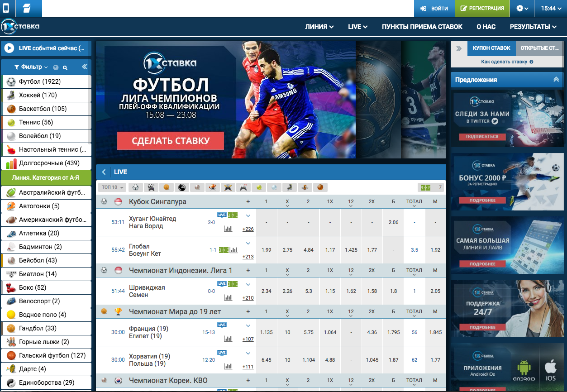This screenshot has height=392, width=567.
Task: Open the 15:44 time dropdown
Action: 551,8
